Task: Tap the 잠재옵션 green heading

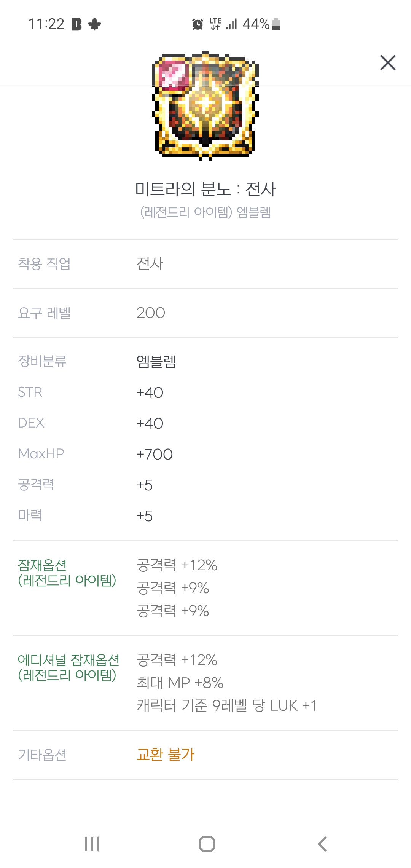Action: [42, 565]
